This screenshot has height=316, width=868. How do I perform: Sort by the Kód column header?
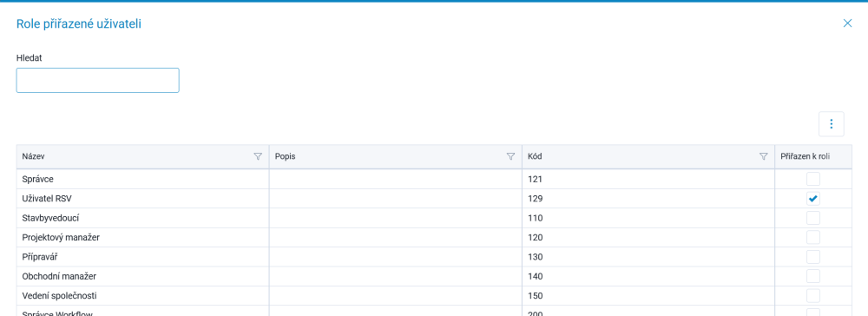tap(535, 156)
